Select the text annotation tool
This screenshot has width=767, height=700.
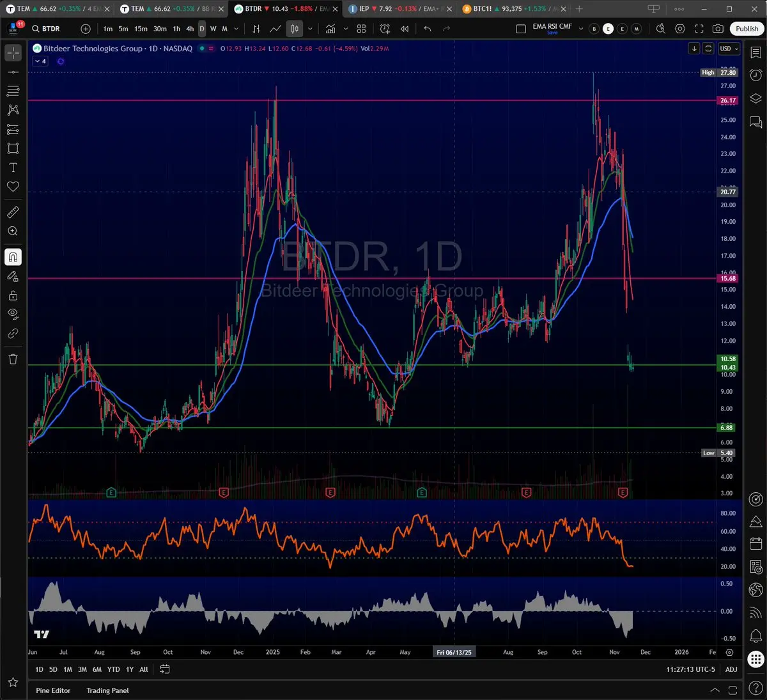click(x=13, y=167)
